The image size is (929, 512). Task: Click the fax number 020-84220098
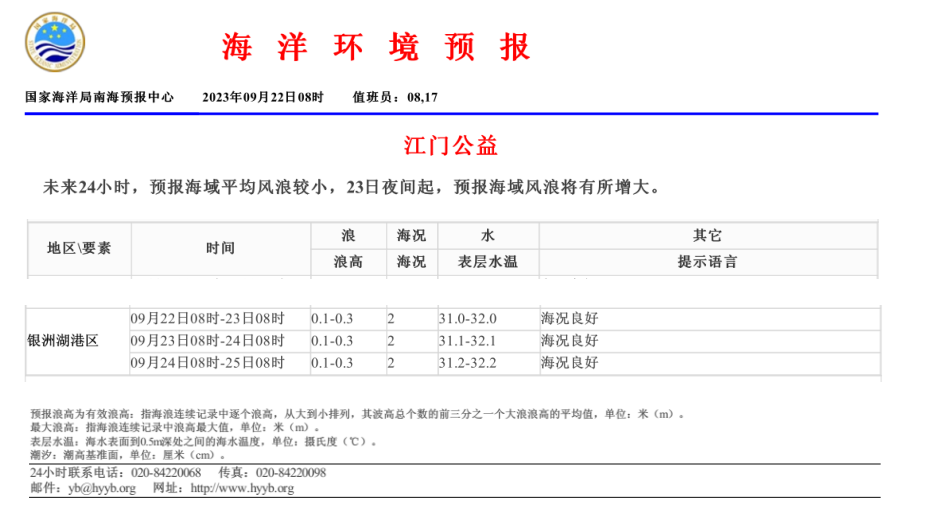click(291, 473)
